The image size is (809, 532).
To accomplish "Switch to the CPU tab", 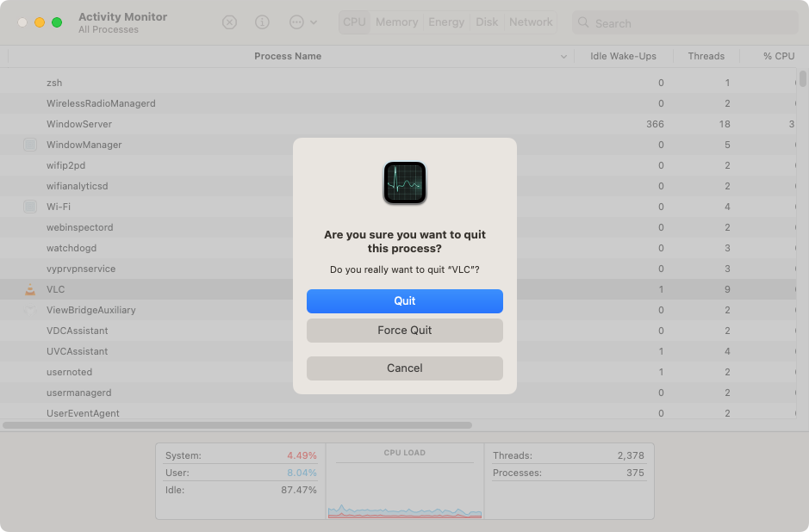I will click(354, 22).
